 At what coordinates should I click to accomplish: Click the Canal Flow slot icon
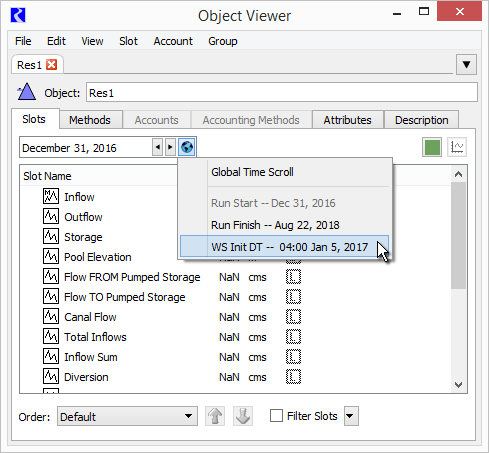(51, 316)
